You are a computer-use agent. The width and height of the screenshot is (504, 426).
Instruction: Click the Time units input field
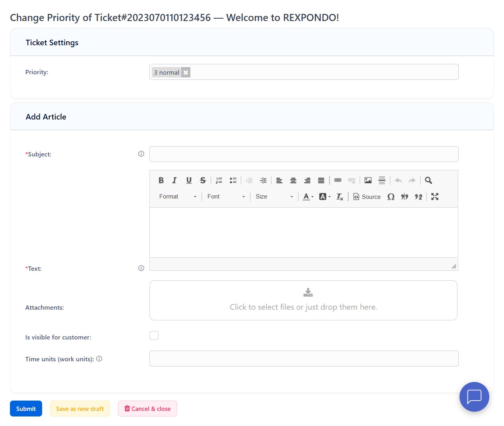304,359
